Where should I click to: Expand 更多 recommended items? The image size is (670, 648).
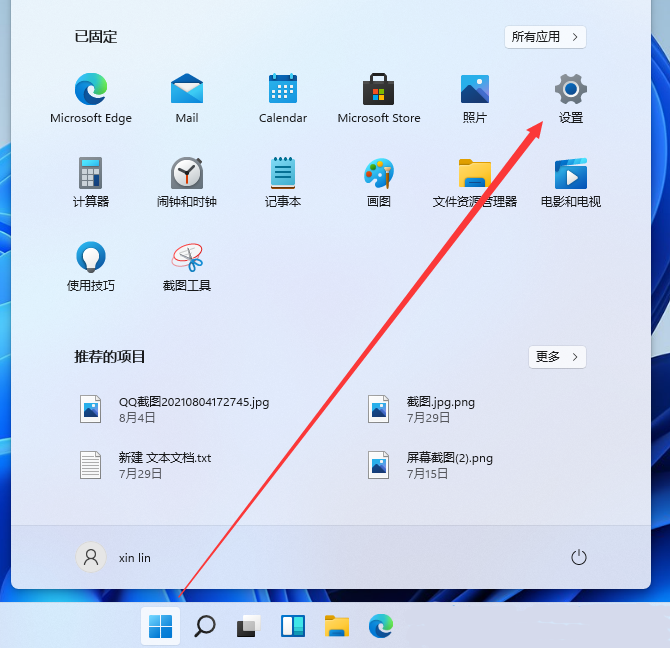coord(557,356)
